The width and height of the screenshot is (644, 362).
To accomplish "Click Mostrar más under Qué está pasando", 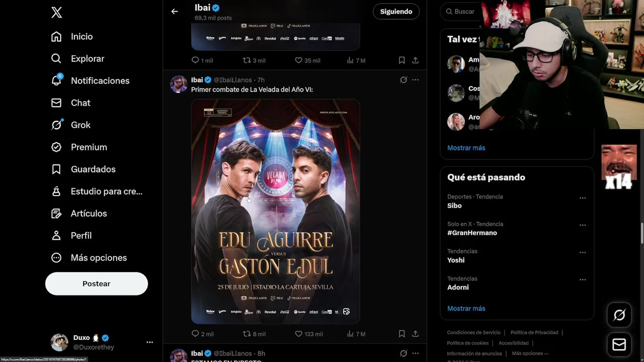I will coord(466,309).
